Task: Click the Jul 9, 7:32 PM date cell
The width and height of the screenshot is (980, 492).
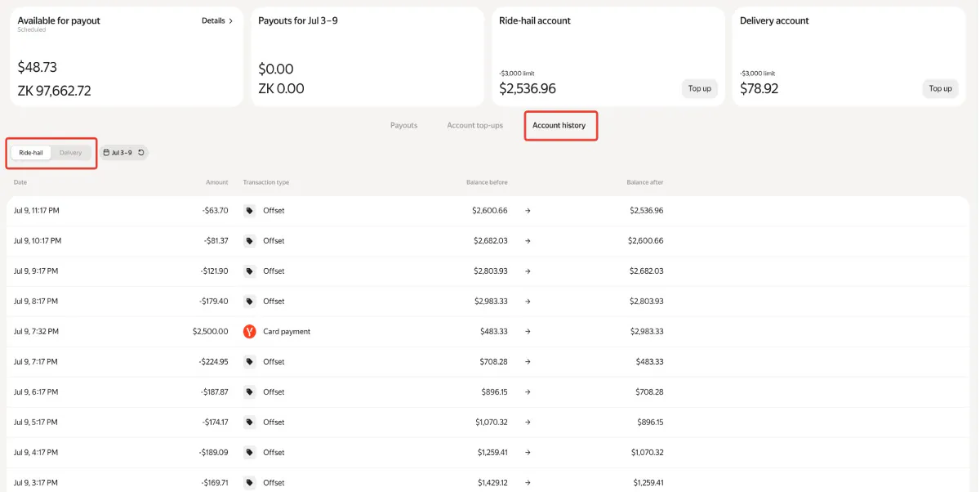Action: point(36,332)
